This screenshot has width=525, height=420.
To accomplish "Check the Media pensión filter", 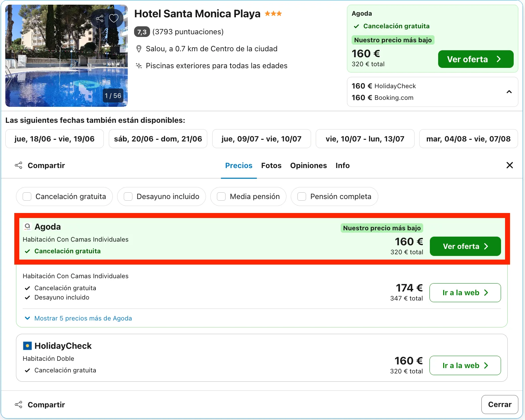I will [x=221, y=197].
